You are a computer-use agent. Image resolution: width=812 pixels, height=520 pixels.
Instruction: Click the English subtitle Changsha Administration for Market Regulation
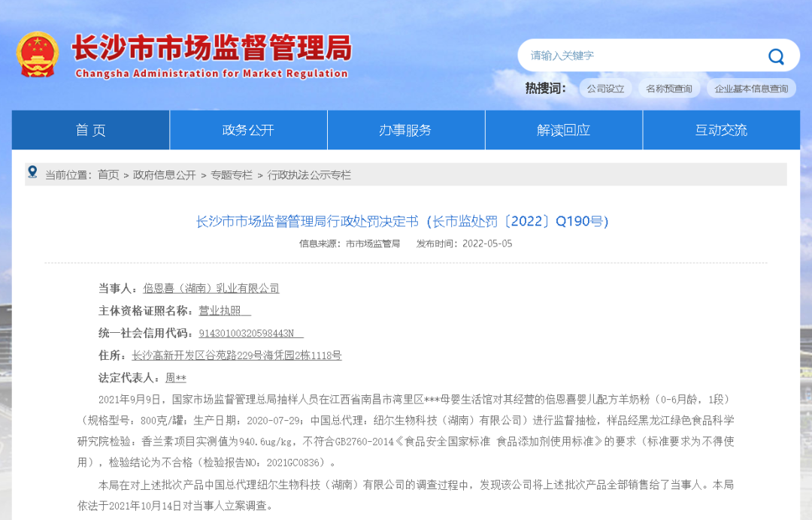[x=211, y=74]
